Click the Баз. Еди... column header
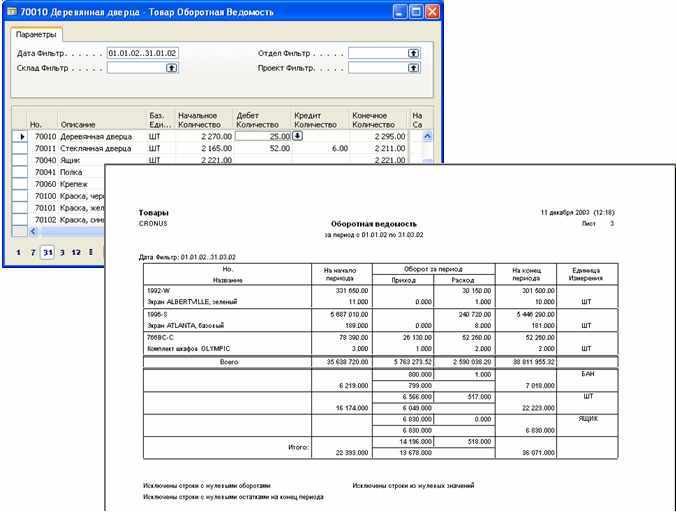 160,120
